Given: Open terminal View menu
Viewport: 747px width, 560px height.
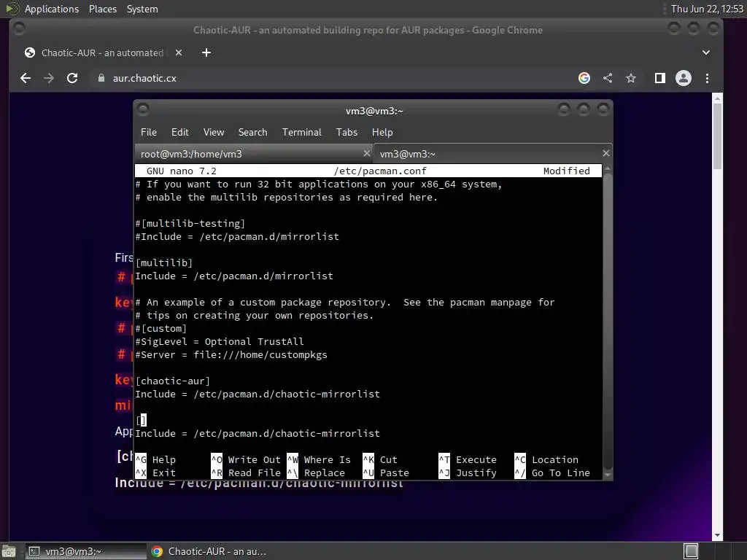Looking at the screenshot, I should (214, 132).
